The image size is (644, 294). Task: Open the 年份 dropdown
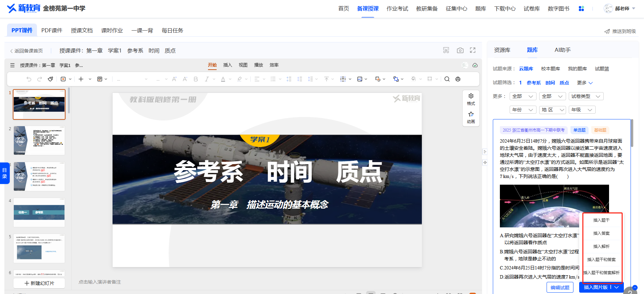[523, 110]
